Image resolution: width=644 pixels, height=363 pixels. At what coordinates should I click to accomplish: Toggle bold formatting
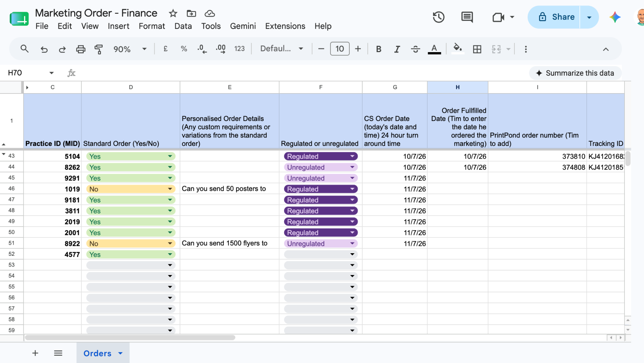coord(378,49)
